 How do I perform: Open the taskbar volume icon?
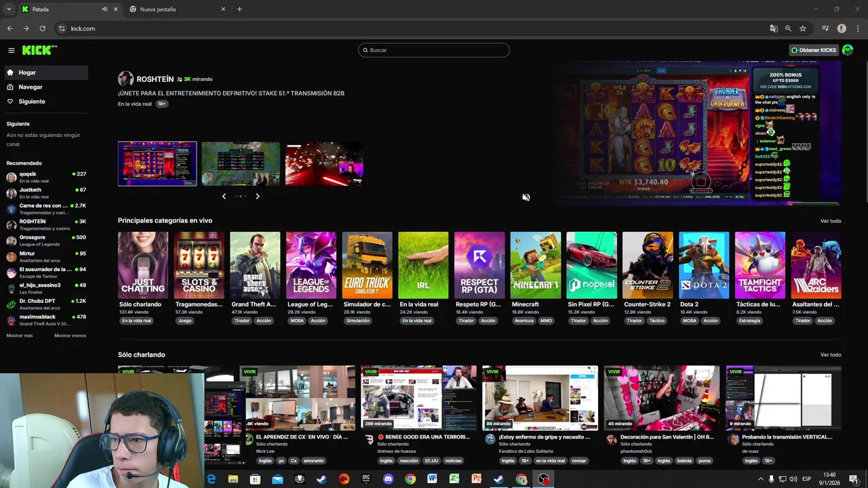tap(793, 479)
